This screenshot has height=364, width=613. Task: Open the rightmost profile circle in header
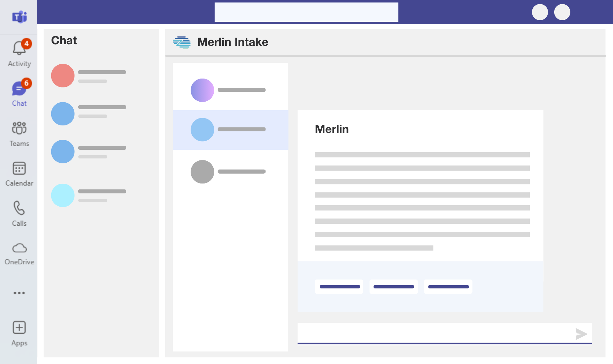click(x=562, y=12)
